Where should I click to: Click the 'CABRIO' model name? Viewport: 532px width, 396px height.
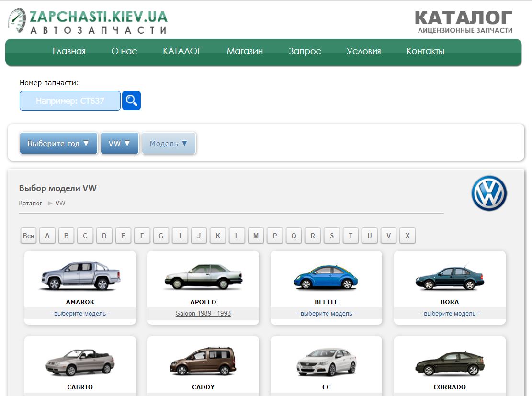[80, 387]
